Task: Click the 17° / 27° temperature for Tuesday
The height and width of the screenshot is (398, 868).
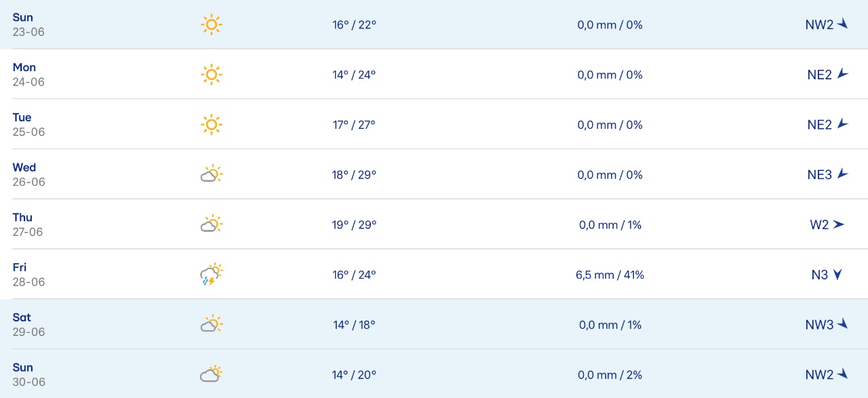Action: 354,125
